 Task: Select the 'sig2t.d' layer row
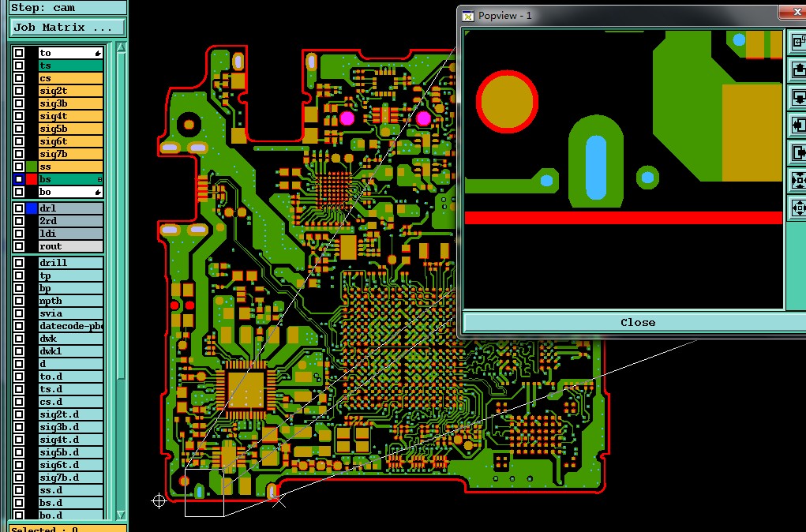pos(71,414)
